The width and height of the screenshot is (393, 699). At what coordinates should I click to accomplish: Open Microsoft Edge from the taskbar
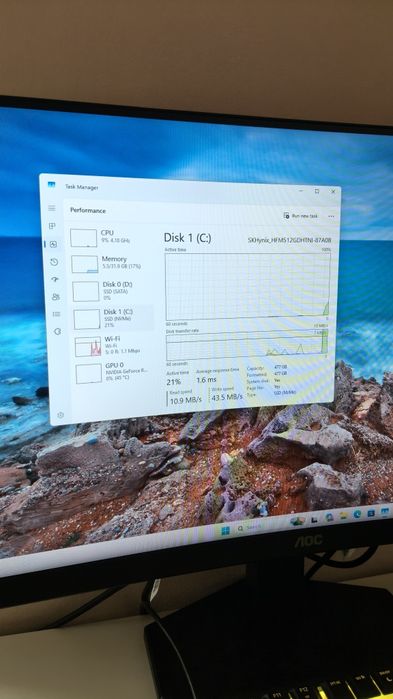point(357,514)
